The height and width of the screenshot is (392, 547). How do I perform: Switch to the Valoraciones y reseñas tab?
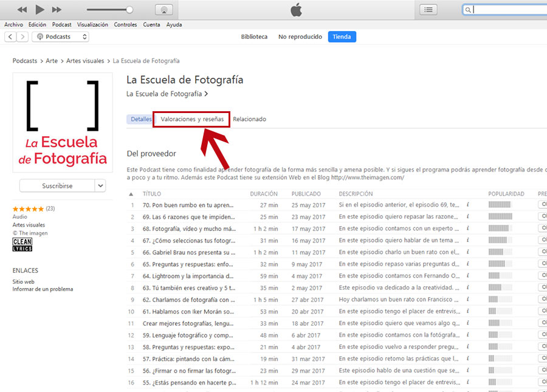pos(191,119)
